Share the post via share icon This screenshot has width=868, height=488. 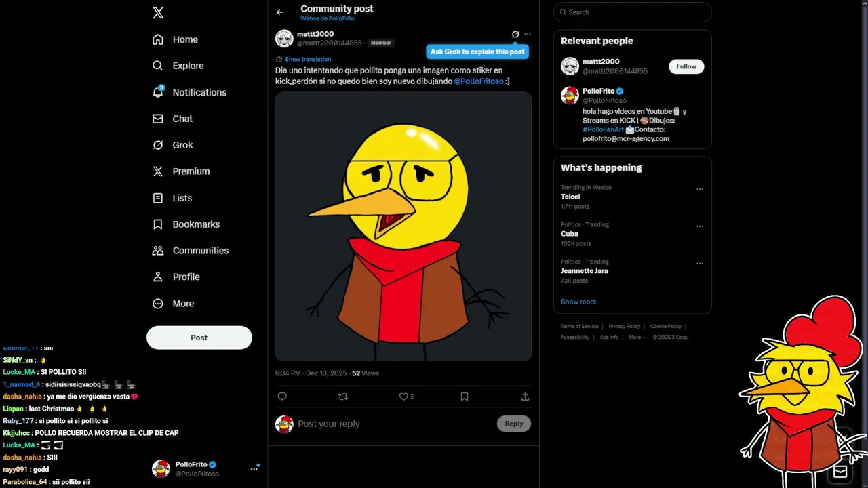pyautogui.click(x=525, y=396)
